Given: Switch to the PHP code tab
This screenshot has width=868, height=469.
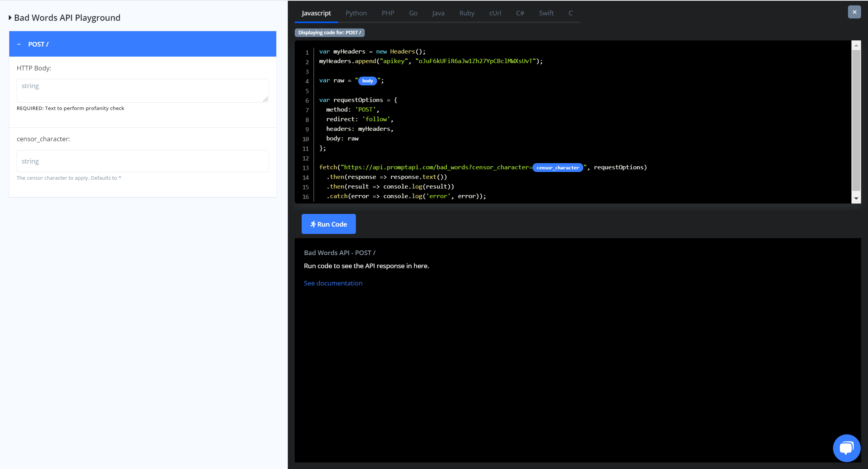Looking at the screenshot, I should click(x=387, y=13).
